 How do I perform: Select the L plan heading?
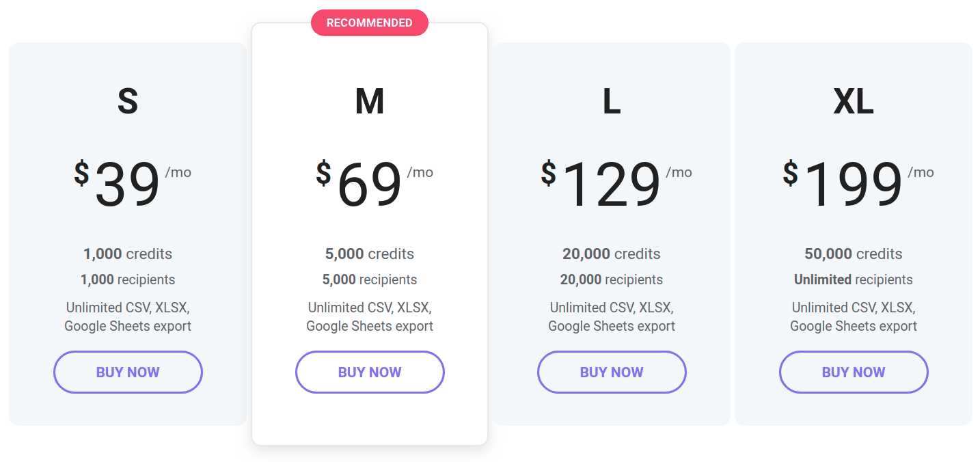(x=612, y=101)
